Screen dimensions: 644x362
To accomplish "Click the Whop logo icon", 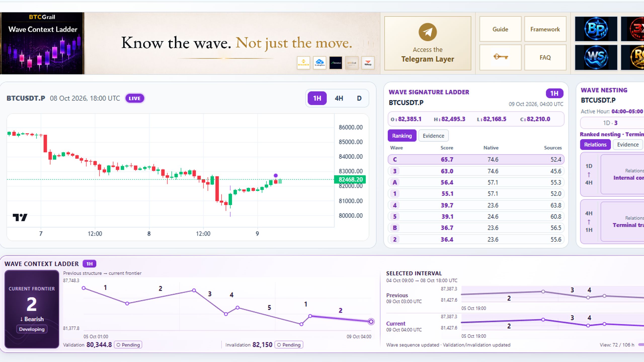I will click(368, 63).
